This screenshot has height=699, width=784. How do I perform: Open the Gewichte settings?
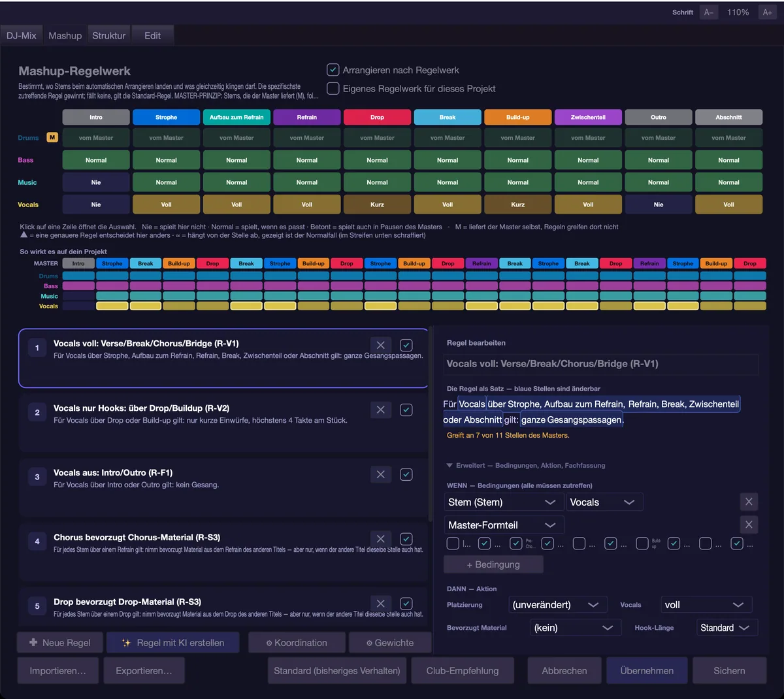pyautogui.click(x=390, y=643)
